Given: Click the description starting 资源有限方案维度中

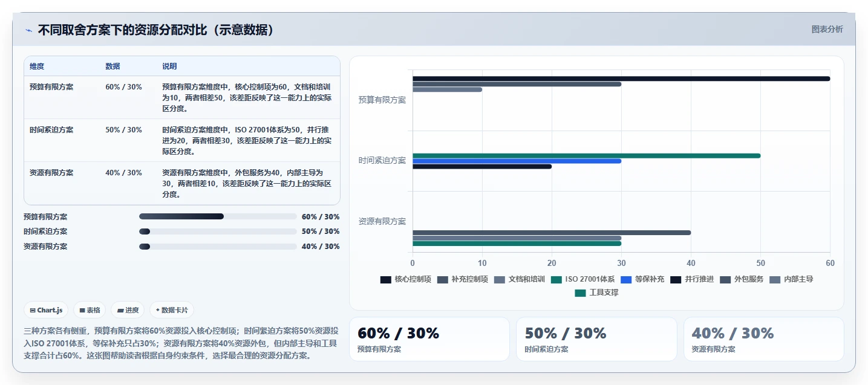Looking at the screenshot, I should click(247, 184).
